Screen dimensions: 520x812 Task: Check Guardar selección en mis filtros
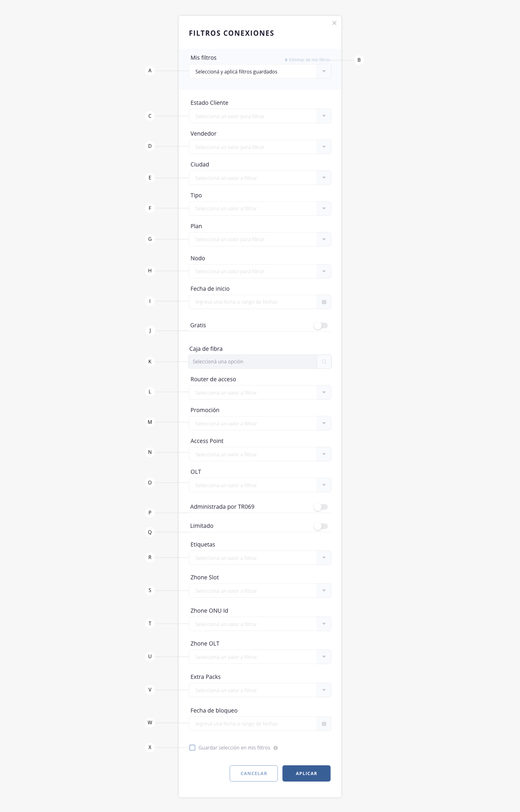[193, 748]
